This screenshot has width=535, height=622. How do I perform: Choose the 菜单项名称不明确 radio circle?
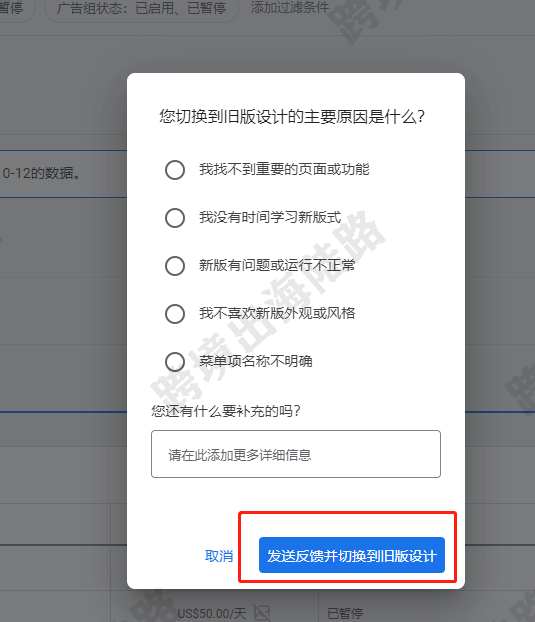pos(175,362)
